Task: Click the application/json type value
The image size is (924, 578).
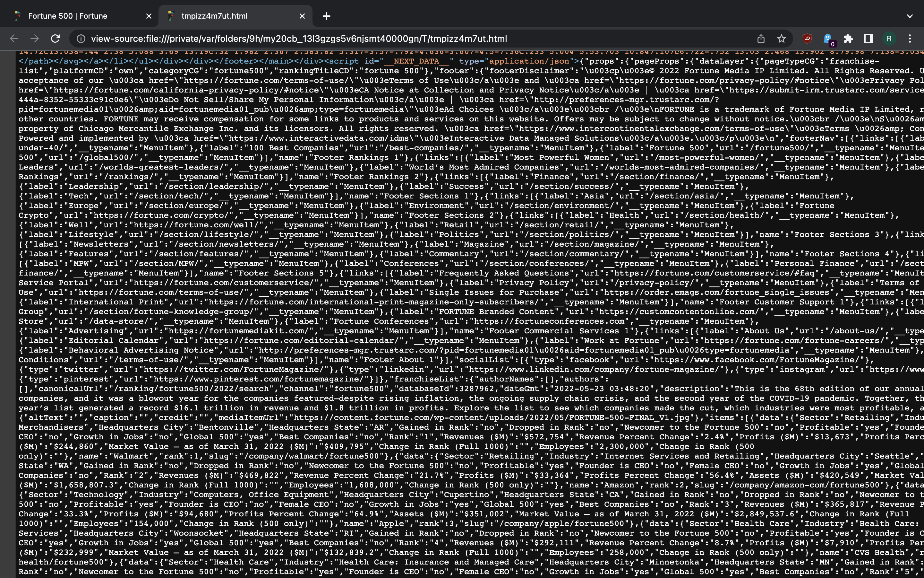Action: (x=529, y=61)
